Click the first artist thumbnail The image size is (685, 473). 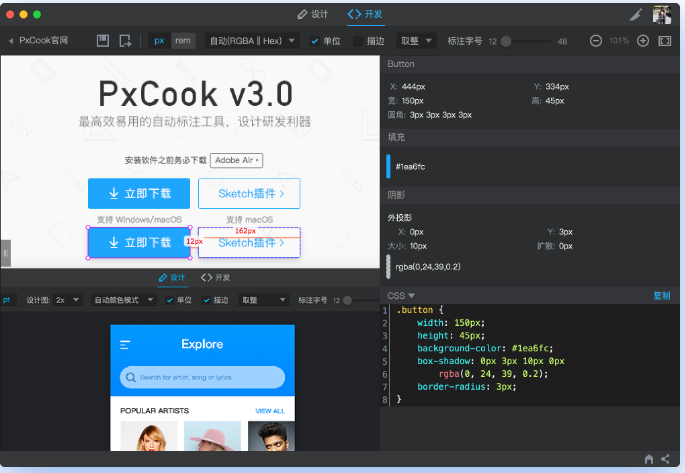149,436
